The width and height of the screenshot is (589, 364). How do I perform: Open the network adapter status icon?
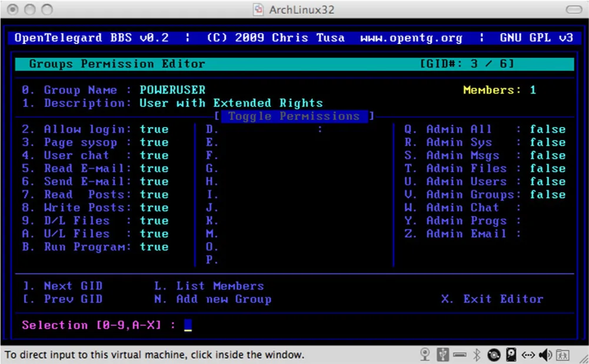(x=528, y=355)
